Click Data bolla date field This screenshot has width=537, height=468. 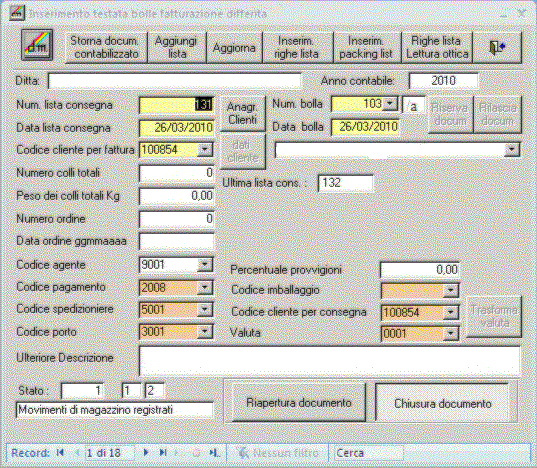pos(365,127)
